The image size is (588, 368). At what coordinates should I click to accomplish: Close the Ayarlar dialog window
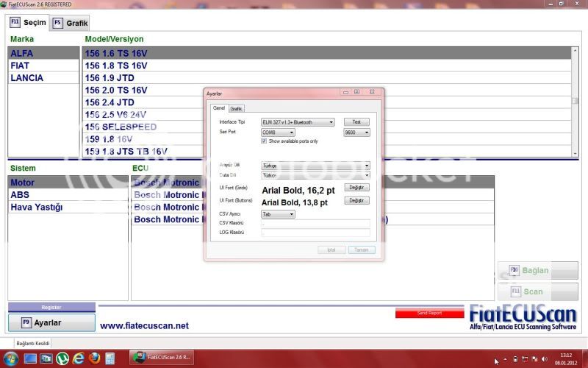coord(372,92)
